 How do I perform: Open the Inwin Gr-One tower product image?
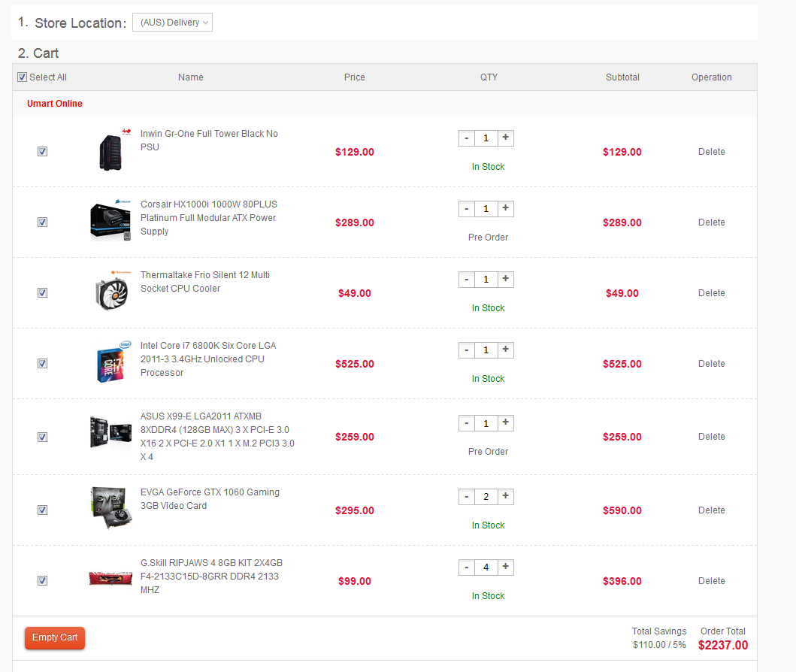click(111, 150)
